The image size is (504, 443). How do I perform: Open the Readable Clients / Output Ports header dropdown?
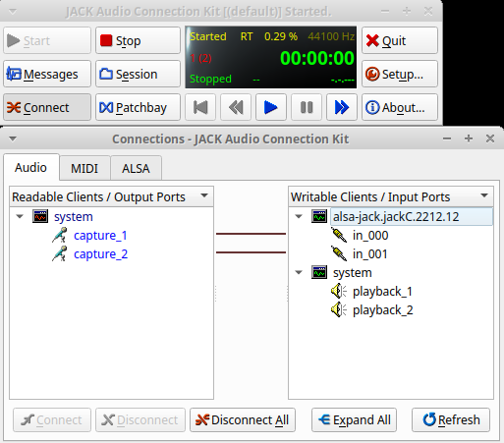click(x=204, y=195)
